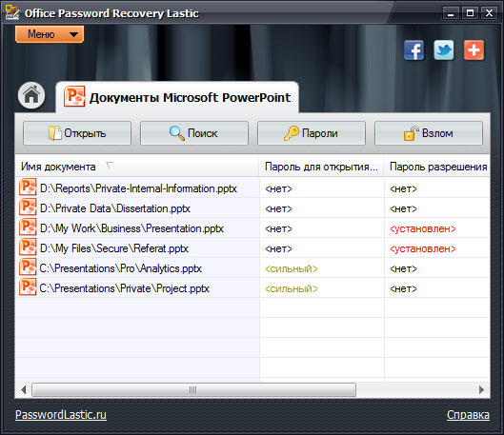Select D:\Reports\Private-Internal-Information.pptx file name
This screenshot has width=504, height=435.
138,188
